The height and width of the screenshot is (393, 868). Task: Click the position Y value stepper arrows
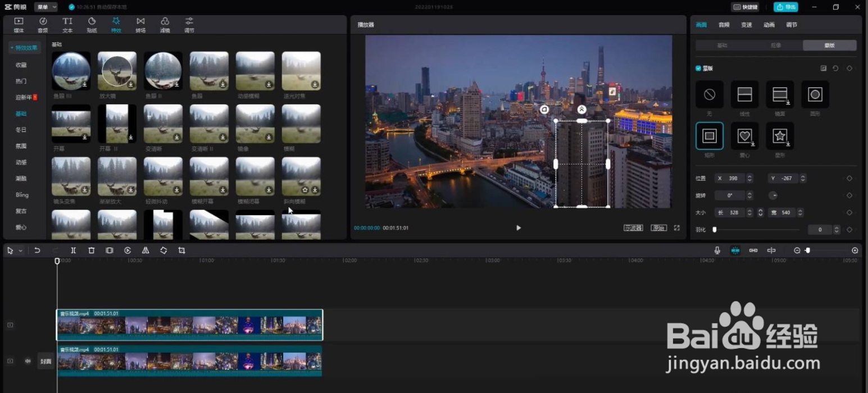803,179
